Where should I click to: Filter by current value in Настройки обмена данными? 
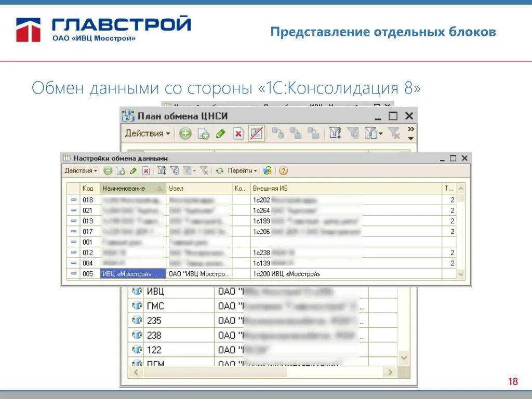point(175,170)
